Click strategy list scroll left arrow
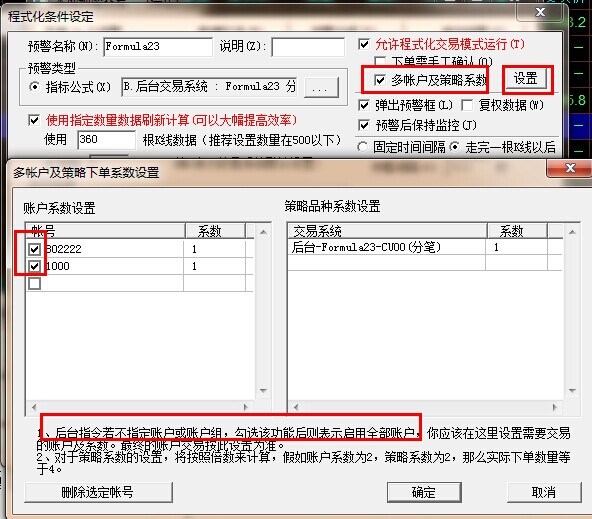The height and width of the screenshot is (519, 592). (296, 407)
